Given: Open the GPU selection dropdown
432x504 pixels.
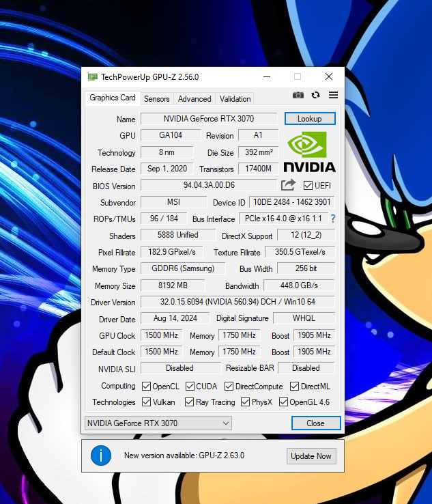Looking at the screenshot, I should point(158,423).
